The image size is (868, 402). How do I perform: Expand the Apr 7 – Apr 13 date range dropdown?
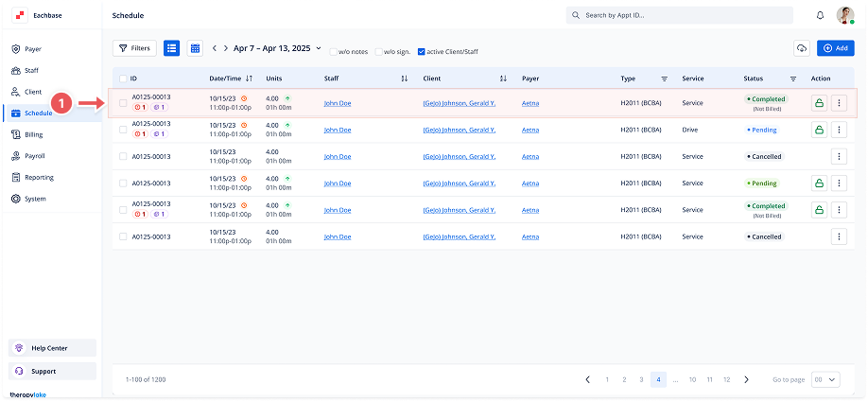point(318,48)
